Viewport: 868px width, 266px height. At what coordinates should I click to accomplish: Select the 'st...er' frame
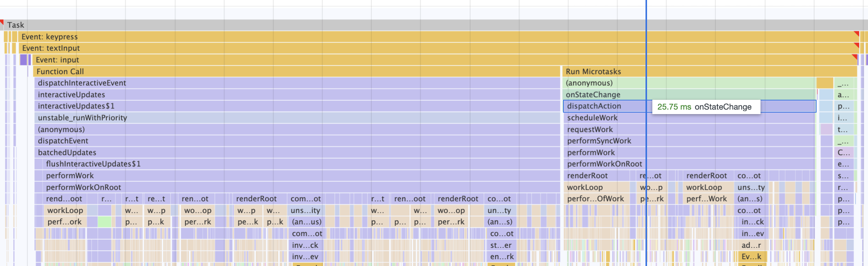point(501,245)
